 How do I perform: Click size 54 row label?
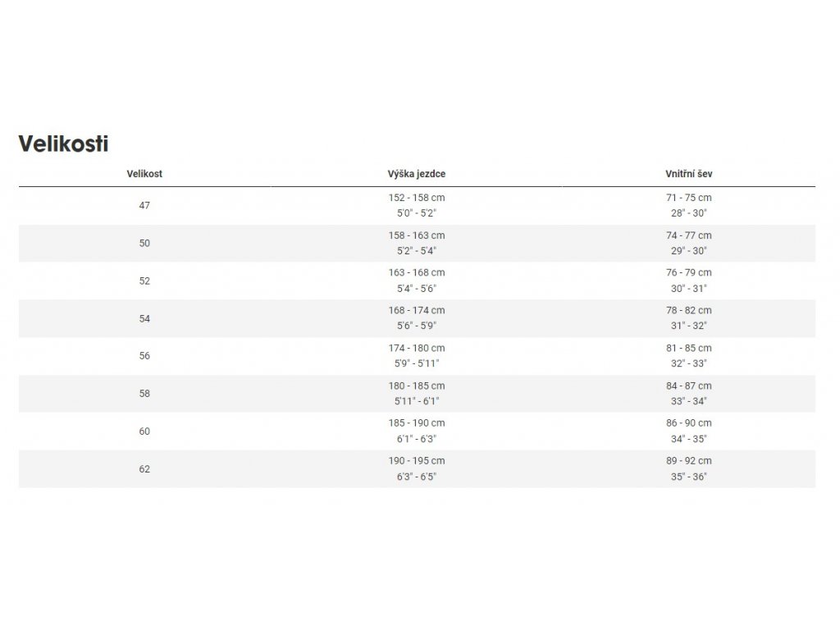[144, 319]
